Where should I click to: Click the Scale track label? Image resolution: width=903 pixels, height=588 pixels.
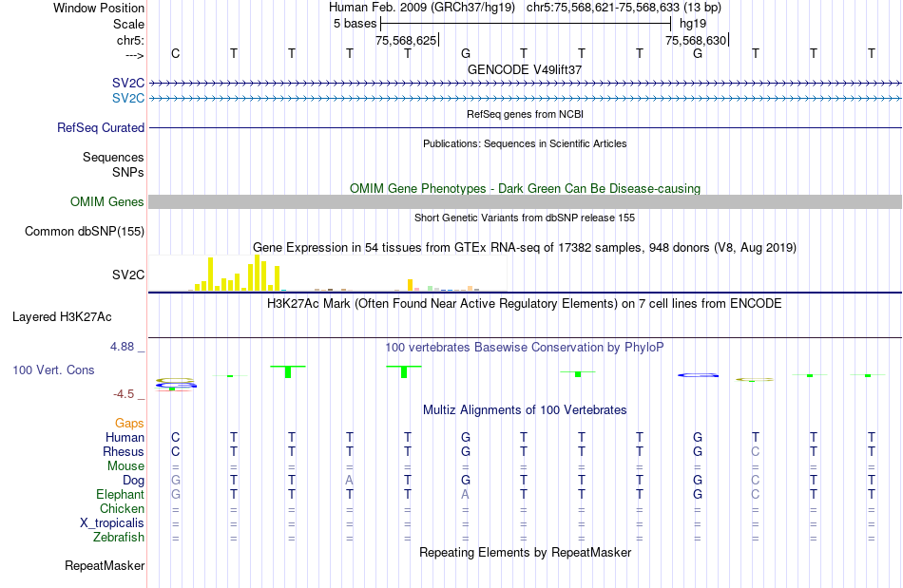(128, 24)
